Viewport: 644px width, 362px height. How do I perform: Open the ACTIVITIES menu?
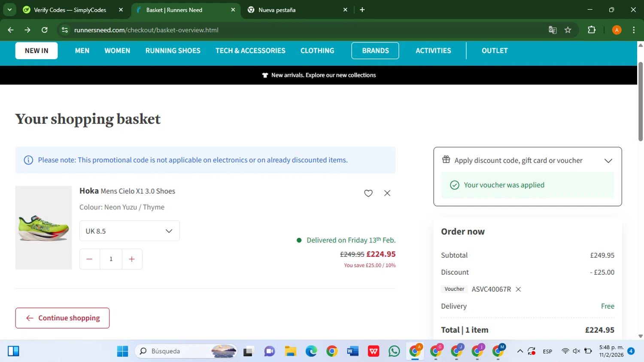tap(433, 51)
